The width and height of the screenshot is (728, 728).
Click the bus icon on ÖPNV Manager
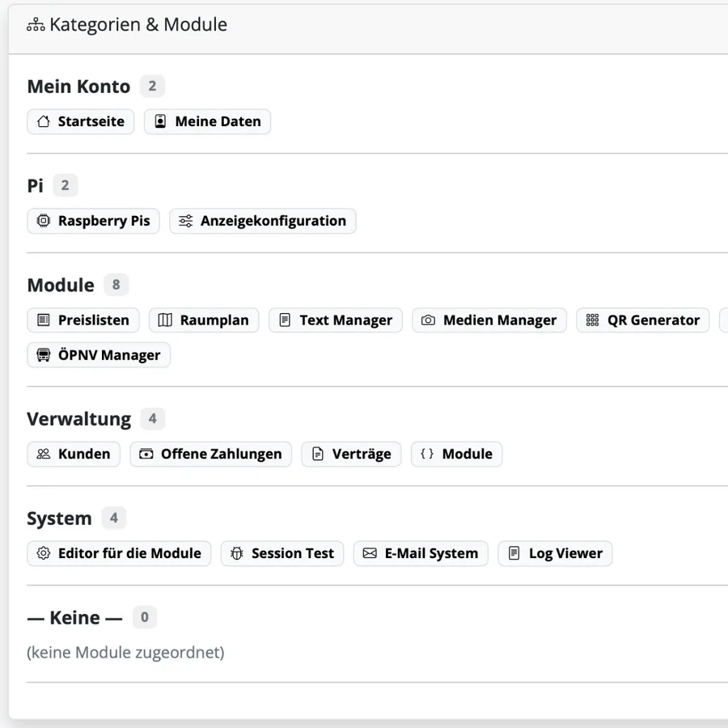pyautogui.click(x=43, y=354)
